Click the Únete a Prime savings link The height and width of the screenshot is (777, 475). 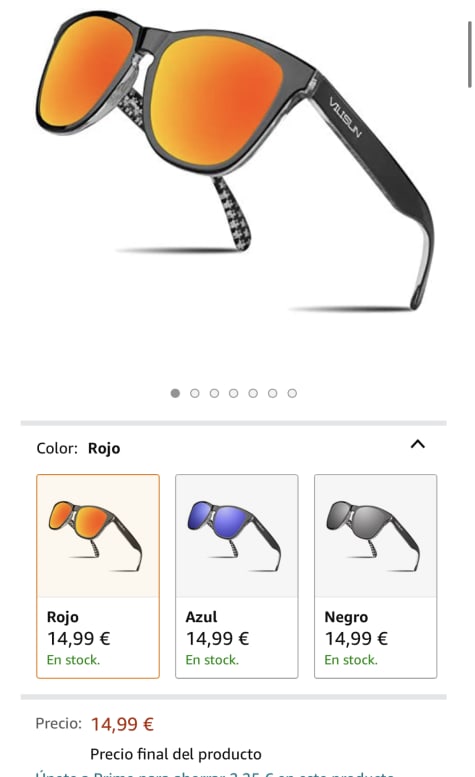pyautogui.click(x=214, y=773)
